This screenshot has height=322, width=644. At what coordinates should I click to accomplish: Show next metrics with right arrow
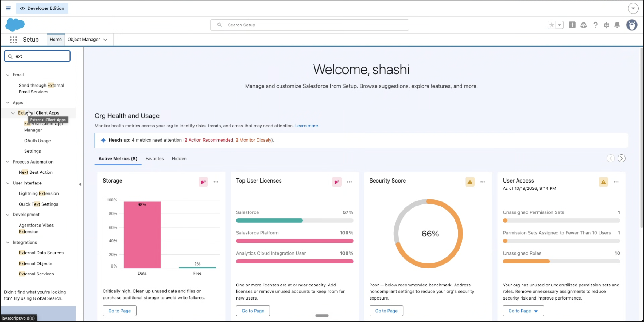(x=621, y=158)
